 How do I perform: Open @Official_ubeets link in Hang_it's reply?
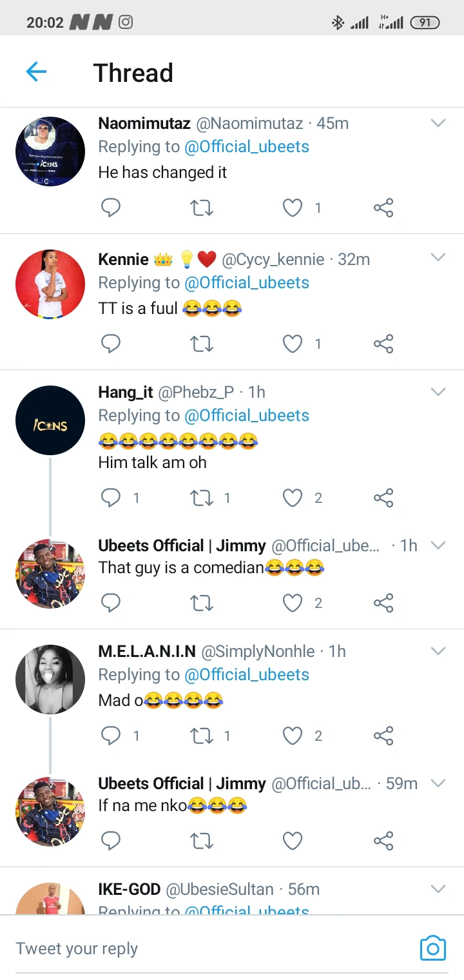tap(247, 416)
